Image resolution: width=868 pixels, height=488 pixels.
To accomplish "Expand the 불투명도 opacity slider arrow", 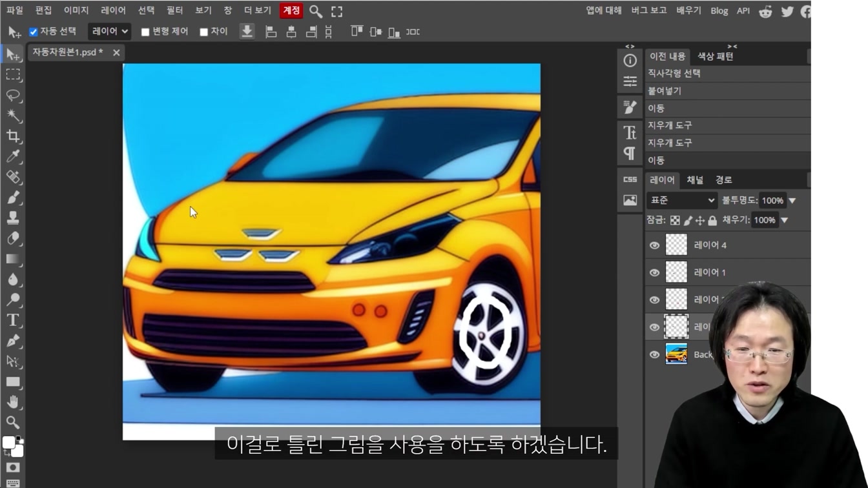I will (792, 201).
